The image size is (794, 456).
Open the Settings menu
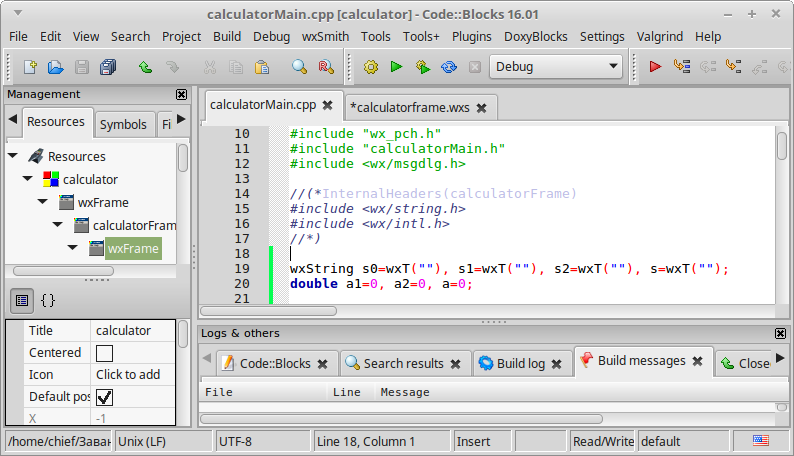(602, 37)
